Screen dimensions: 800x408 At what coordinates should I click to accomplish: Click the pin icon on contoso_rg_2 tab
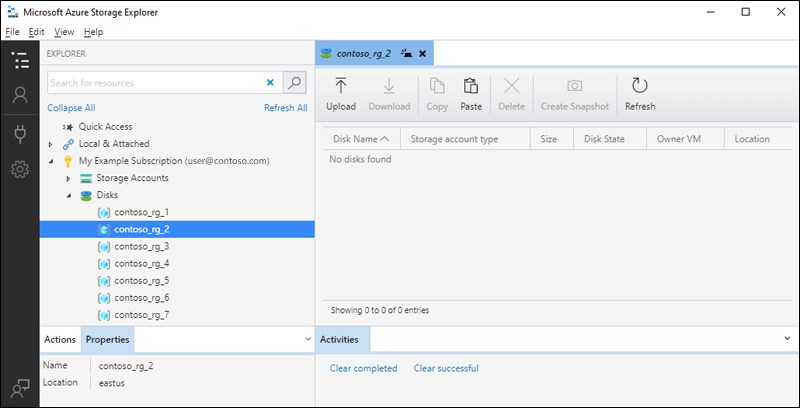pos(407,54)
